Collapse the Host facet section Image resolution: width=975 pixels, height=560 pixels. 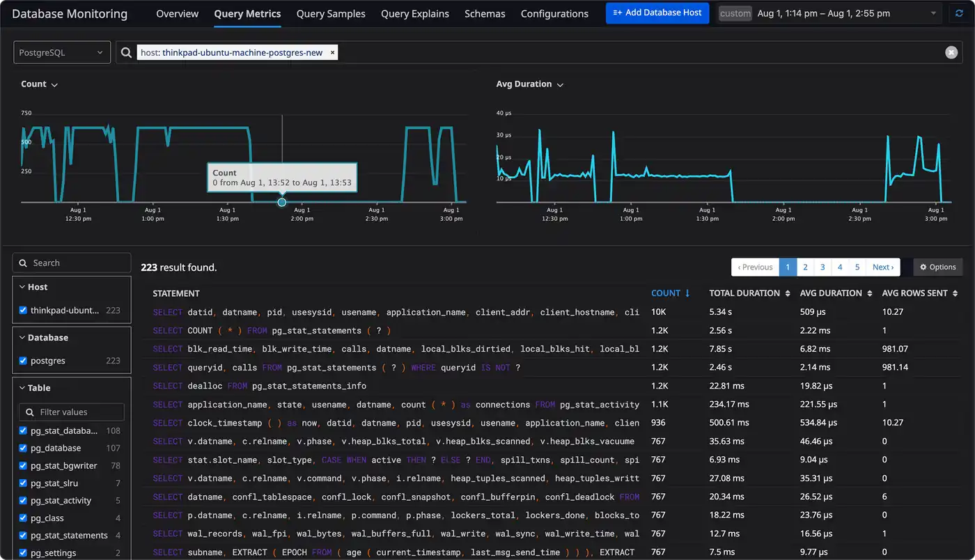pyautogui.click(x=22, y=287)
